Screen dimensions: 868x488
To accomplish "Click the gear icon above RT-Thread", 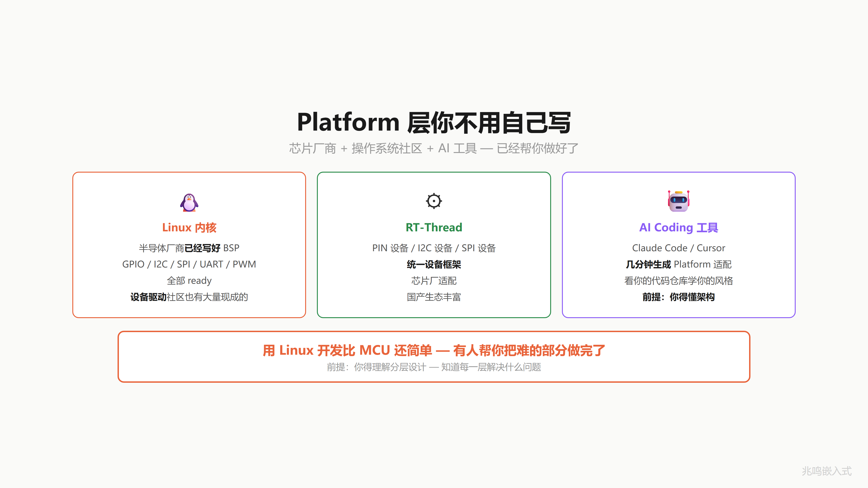I will tap(434, 201).
